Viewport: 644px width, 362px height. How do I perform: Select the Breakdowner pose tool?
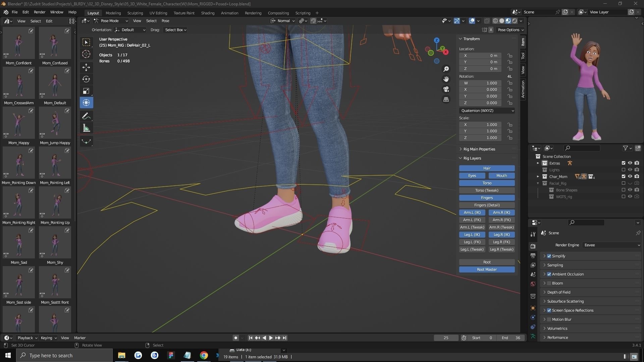86,141
